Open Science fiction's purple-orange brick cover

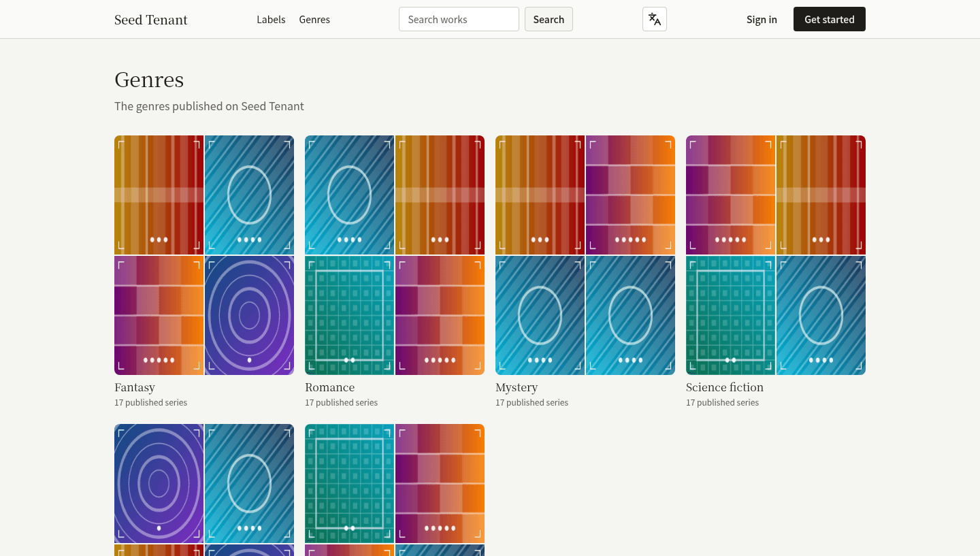[730, 195]
